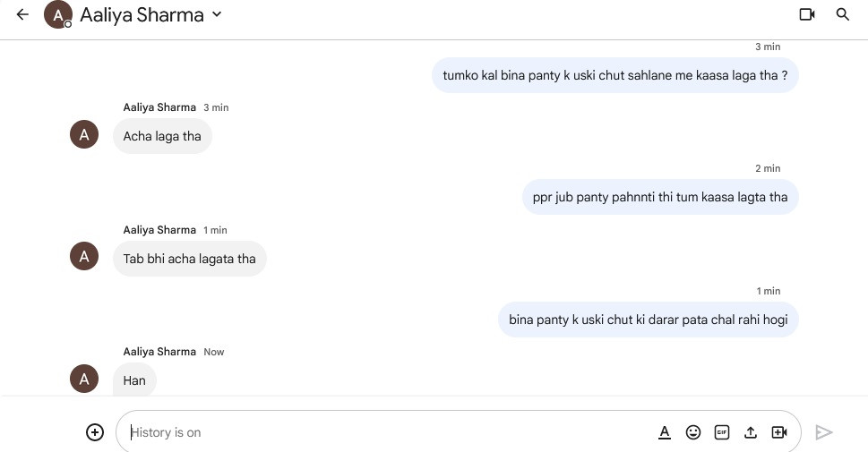Open the plus attachments menu
868x452 pixels.
[x=95, y=432]
